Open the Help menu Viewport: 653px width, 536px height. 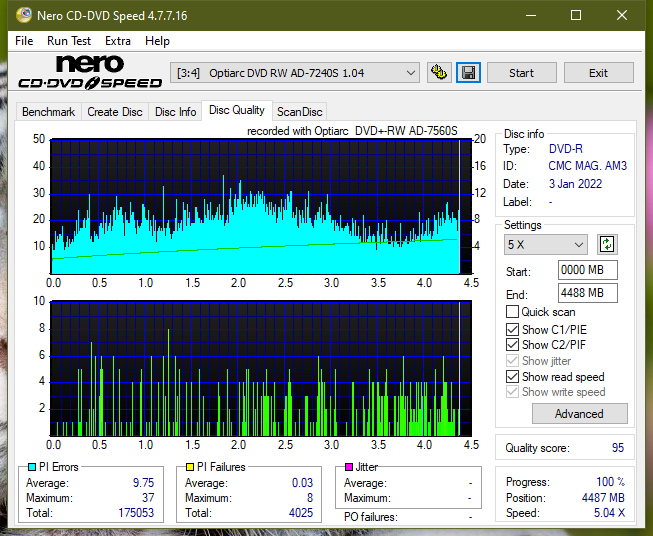tap(157, 41)
